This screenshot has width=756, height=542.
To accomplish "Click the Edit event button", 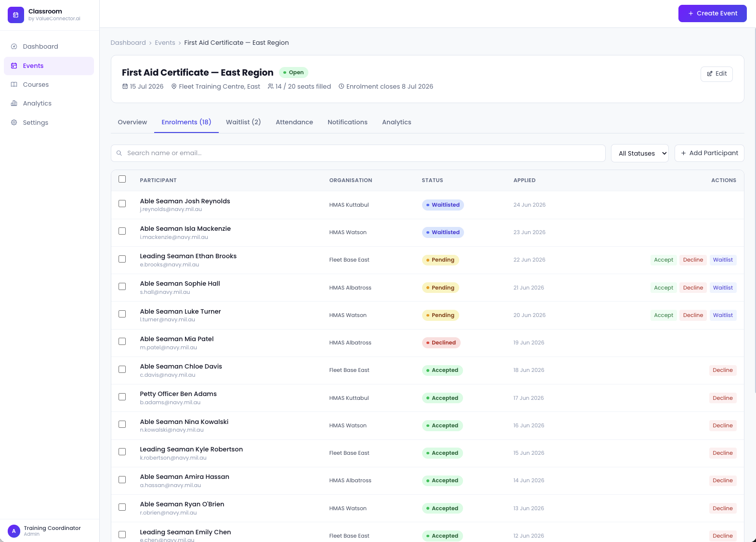I will point(716,74).
